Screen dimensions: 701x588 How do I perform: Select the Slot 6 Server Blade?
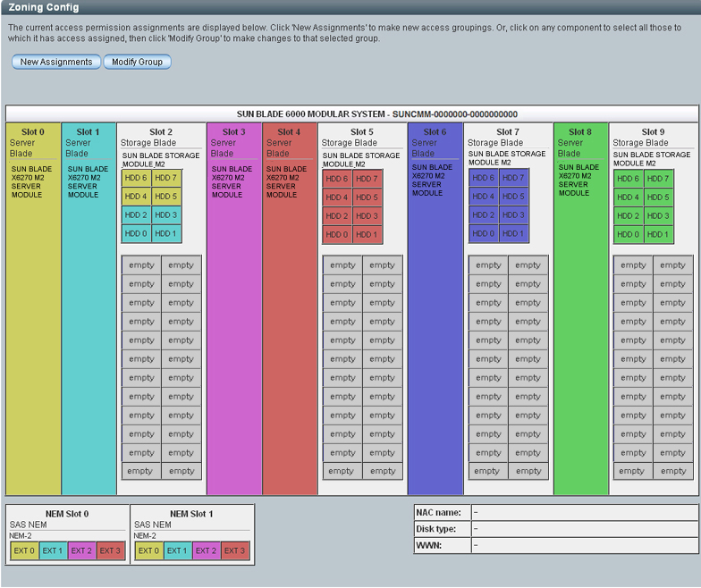[x=435, y=309]
